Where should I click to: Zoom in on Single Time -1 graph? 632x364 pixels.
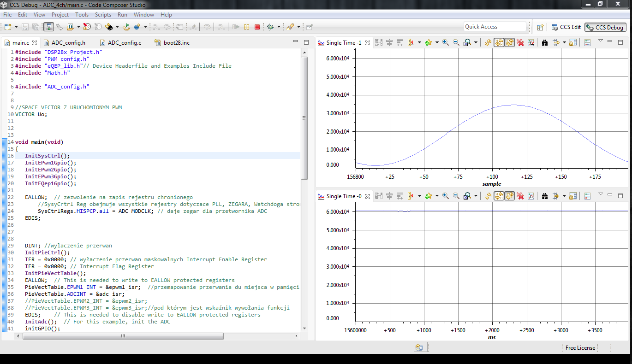[x=445, y=43]
